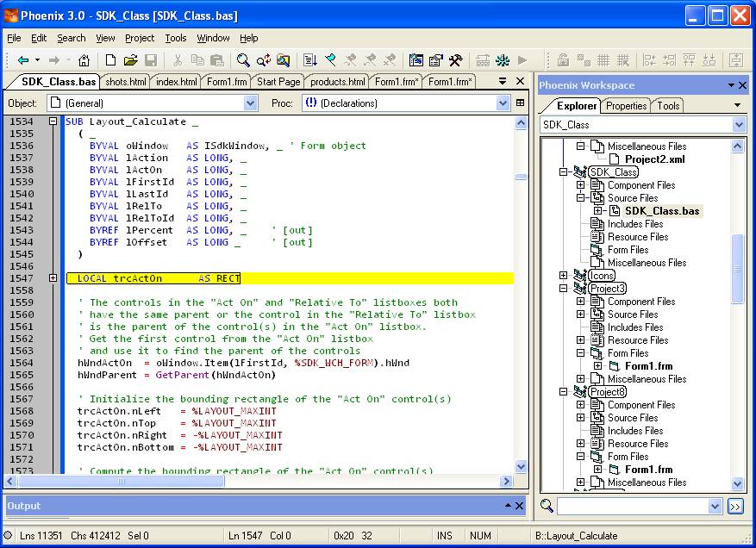Close the active editor tab with the X
The height and width of the screenshot is (548, 756).
[x=520, y=81]
